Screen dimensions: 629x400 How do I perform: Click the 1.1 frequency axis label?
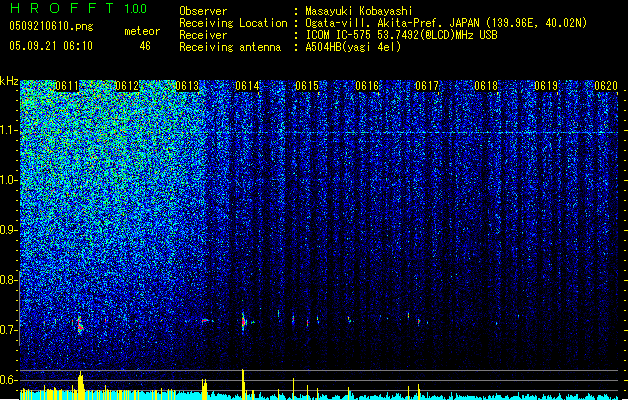click(9, 131)
